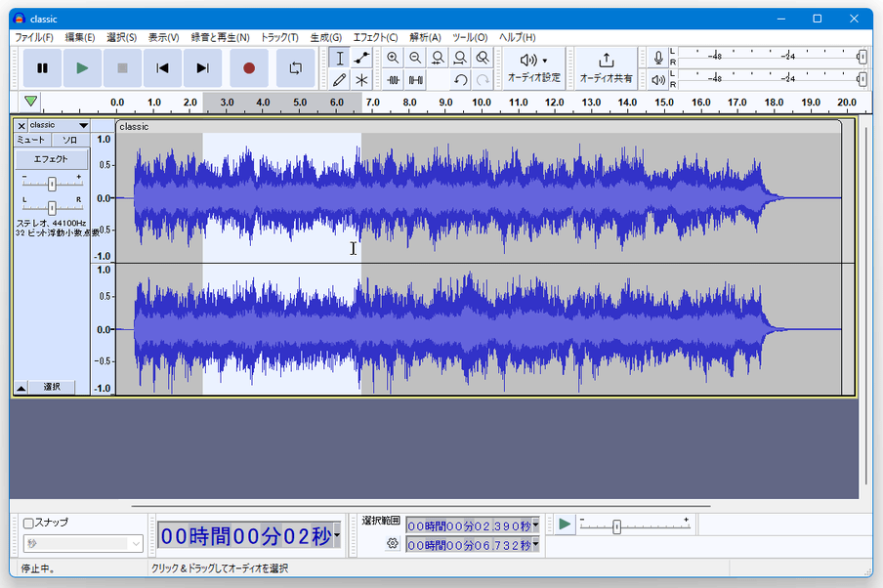Screen dimensions: 883x588
Task: Select the Draw (pencil) tool
Action: (339, 80)
